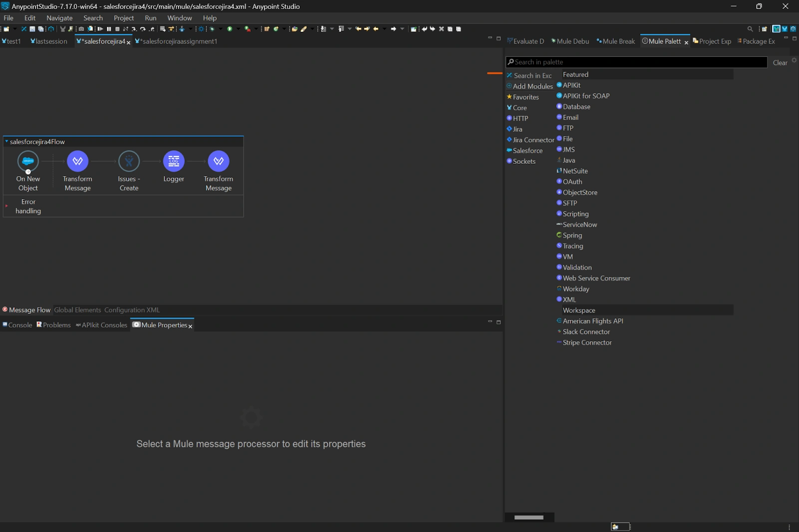Click the Save icon in toolbar
Viewport: 799px width, 532px height.
[x=32, y=29]
